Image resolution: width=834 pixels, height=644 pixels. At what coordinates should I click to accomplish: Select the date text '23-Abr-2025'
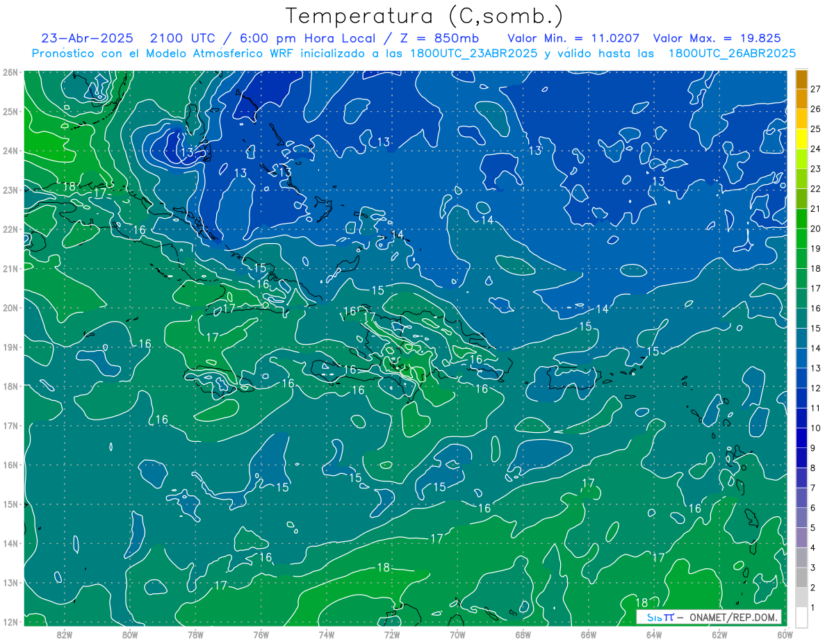pyautogui.click(x=89, y=38)
